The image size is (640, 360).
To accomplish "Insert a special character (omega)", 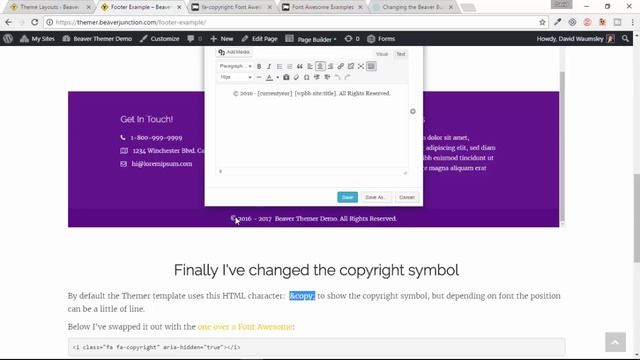I will [x=307, y=77].
